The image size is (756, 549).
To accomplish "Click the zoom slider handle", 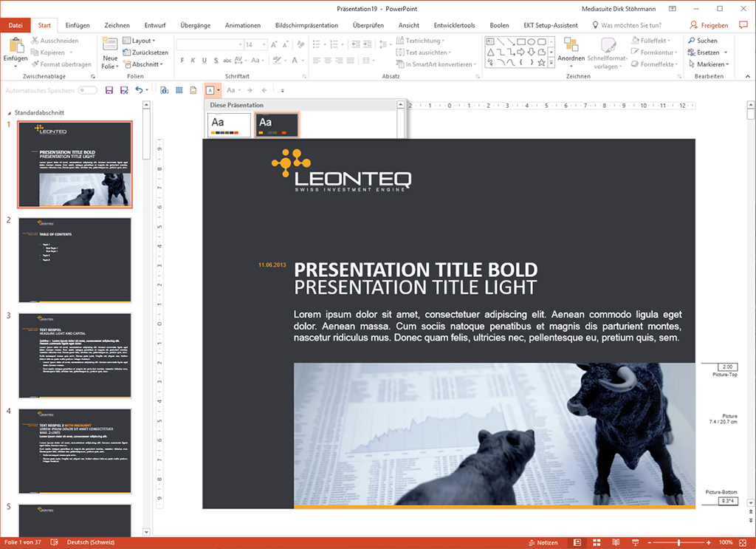I will 678,543.
